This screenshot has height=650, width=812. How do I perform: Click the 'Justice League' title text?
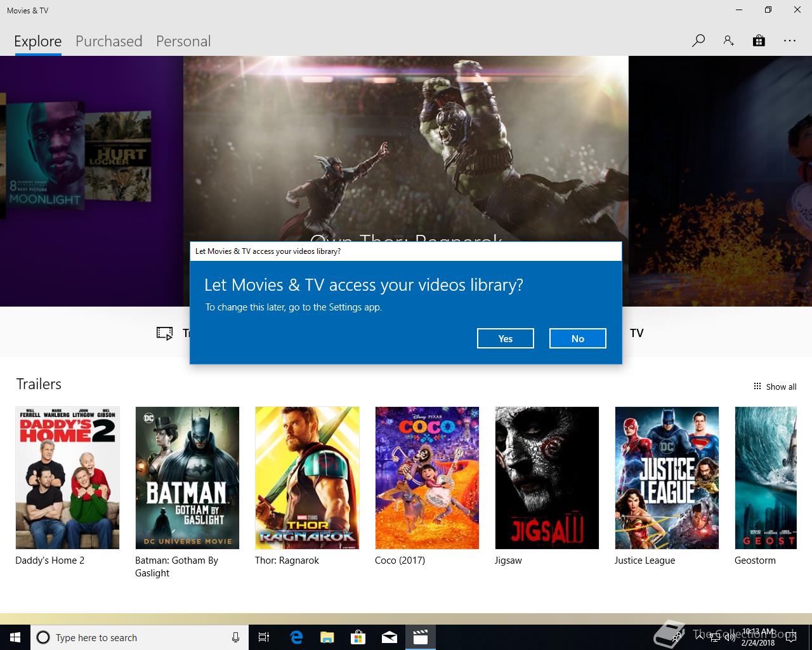coord(645,560)
